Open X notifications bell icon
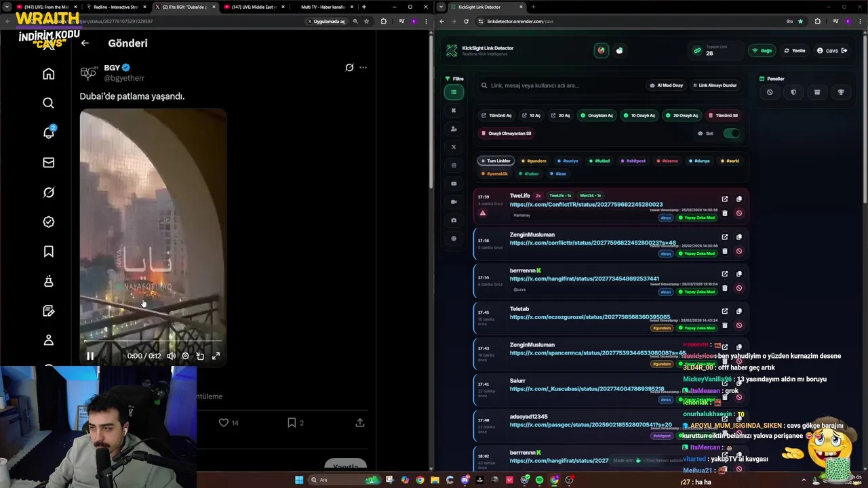 (x=48, y=133)
